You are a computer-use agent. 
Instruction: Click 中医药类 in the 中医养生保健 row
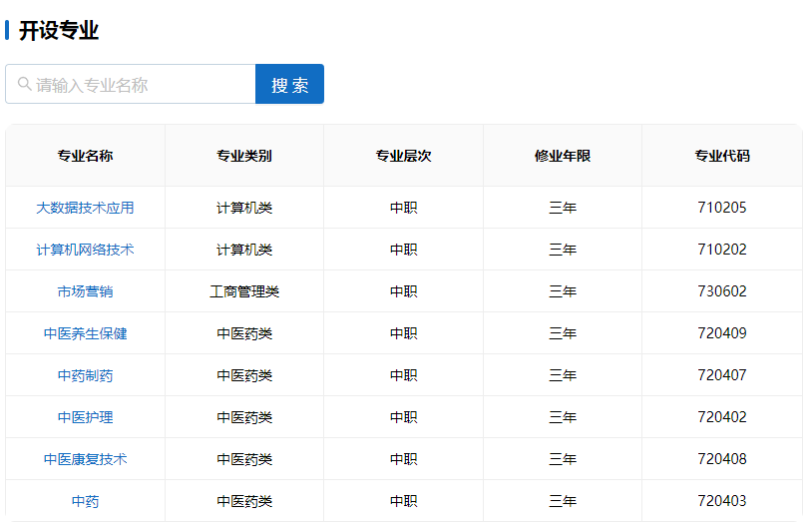[244, 333]
